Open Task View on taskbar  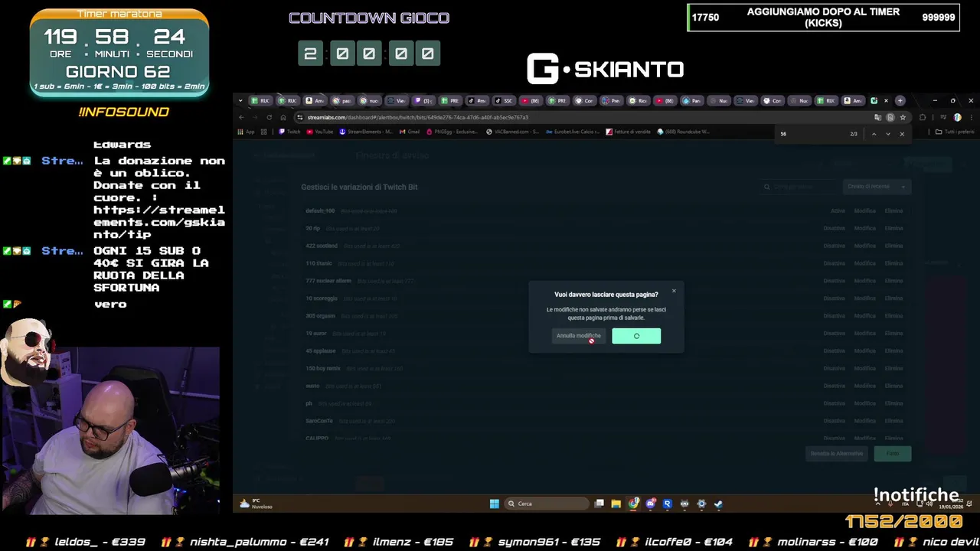tap(599, 504)
